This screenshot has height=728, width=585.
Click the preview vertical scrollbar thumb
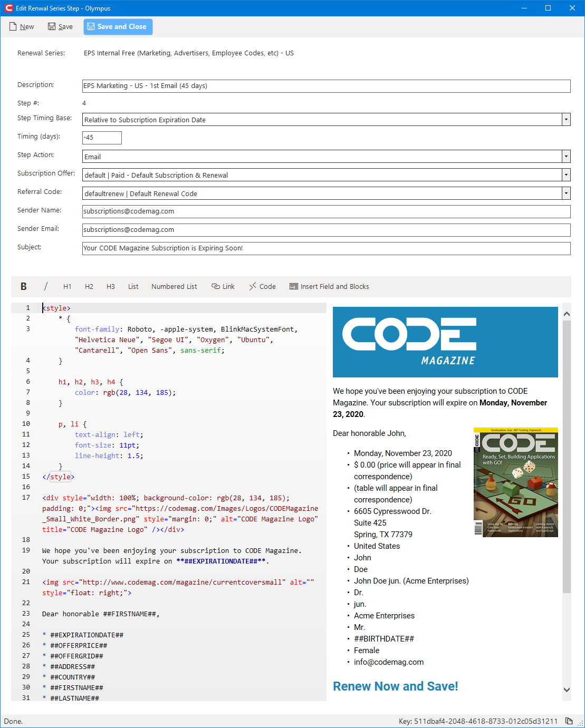click(x=567, y=456)
